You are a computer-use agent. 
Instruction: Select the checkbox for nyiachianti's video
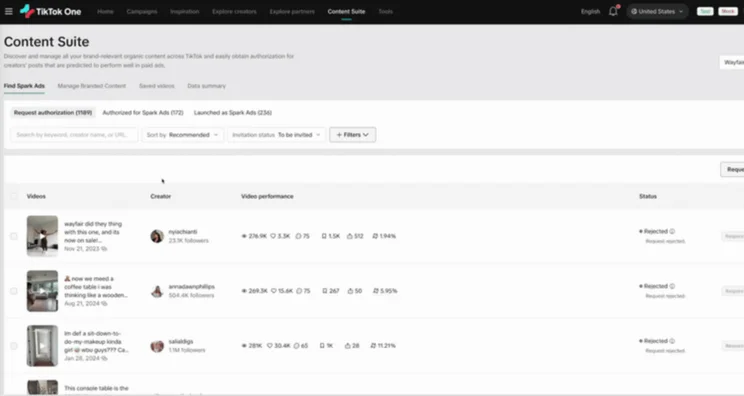[x=14, y=236]
